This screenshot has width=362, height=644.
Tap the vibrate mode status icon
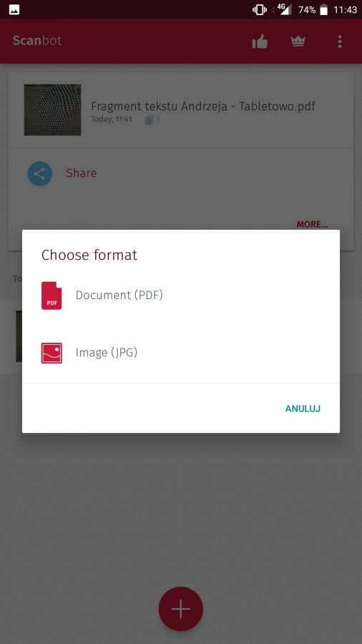[x=260, y=9]
